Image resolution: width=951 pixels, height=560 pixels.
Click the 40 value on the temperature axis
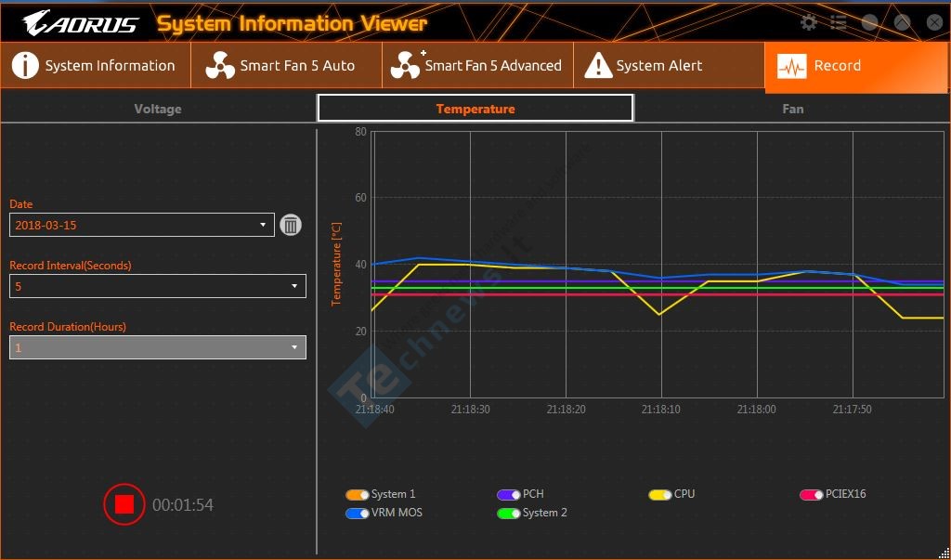coord(360,265)
